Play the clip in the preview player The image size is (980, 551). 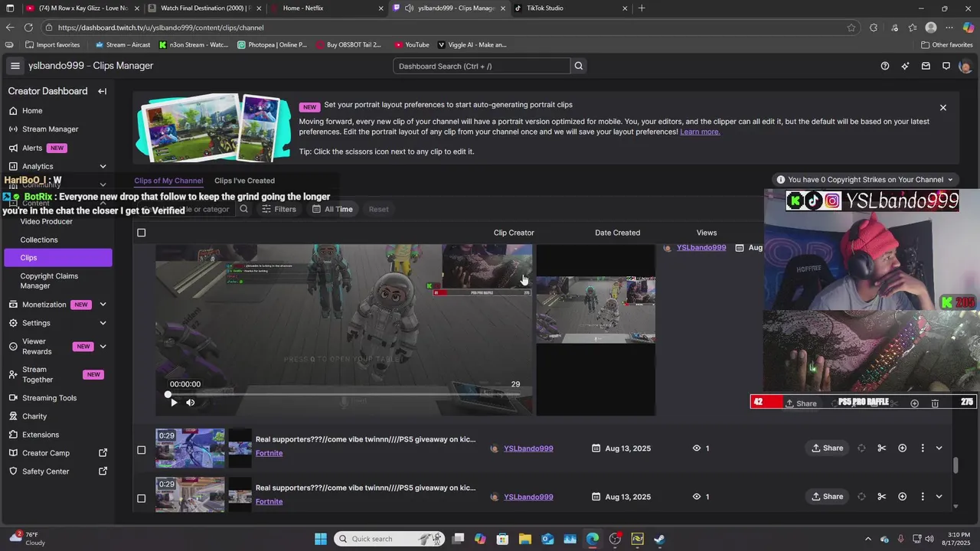174,403
